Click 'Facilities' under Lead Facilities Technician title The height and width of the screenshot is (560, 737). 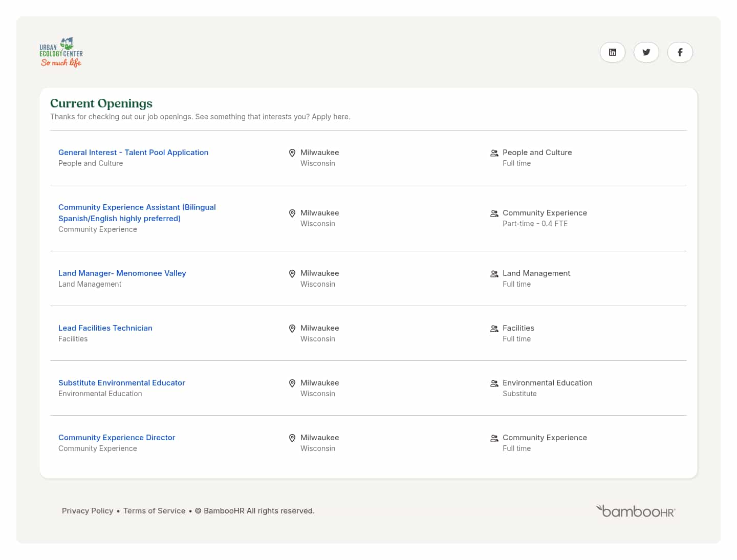tap(73, 339)
